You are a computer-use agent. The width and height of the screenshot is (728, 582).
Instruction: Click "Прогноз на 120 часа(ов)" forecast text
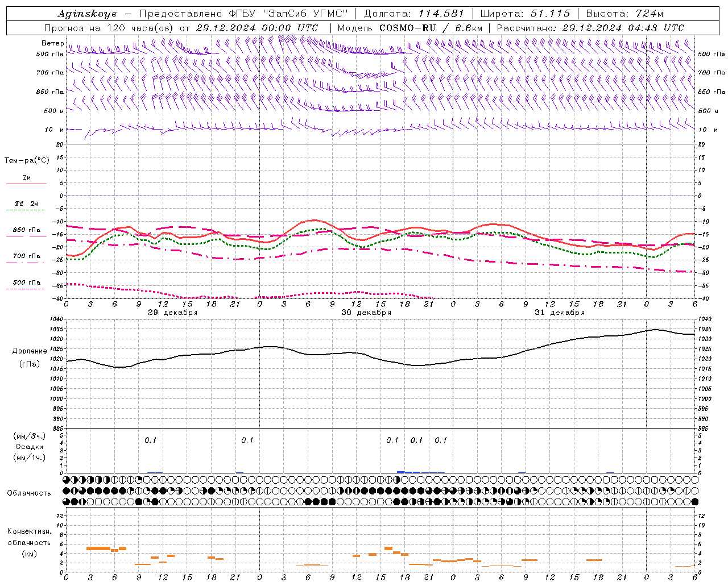coord(110,28)
